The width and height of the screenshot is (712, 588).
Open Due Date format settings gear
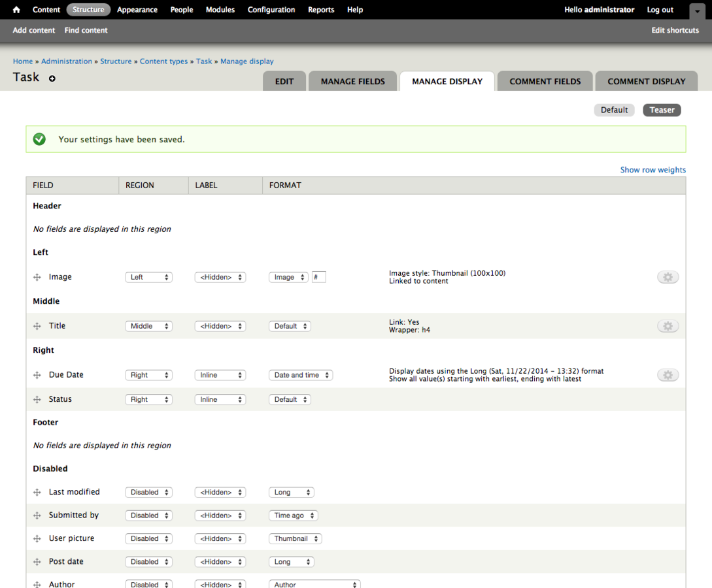pos(668,375)
